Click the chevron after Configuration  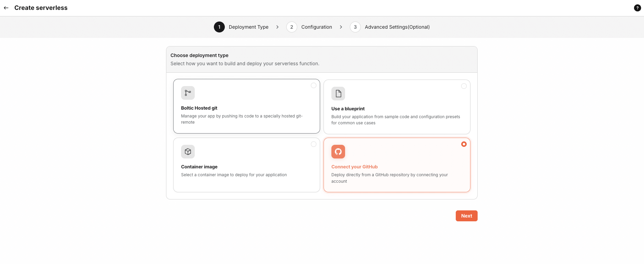click(x=341, y=27)
